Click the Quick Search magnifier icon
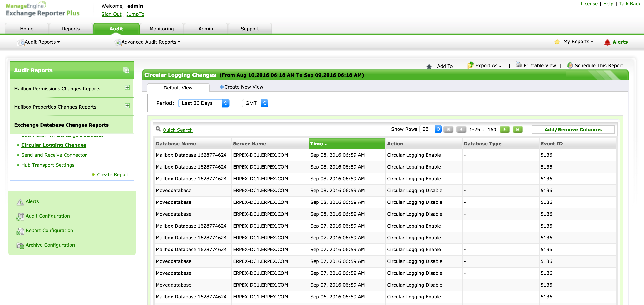Screen dimensions: 644x305 (x=158, y=129)
